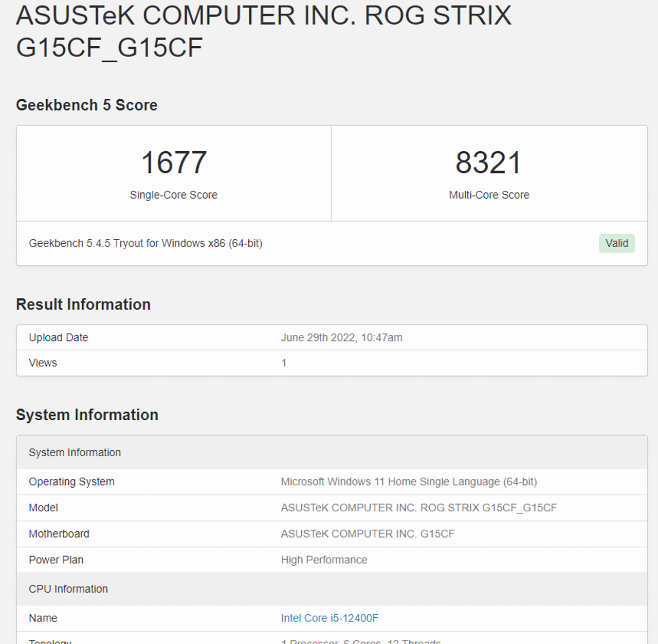Click the Views row label
Image resolution: width=658 pixels, height=644 pixels.
coord(43,363)
